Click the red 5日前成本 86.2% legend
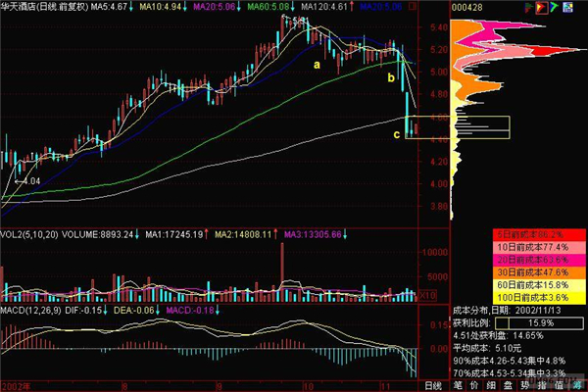588x392 pixels. tap(539, 235)
